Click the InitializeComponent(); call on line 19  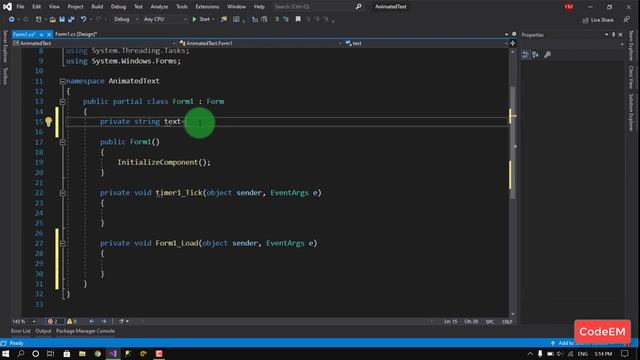click(x=164, y=162)
